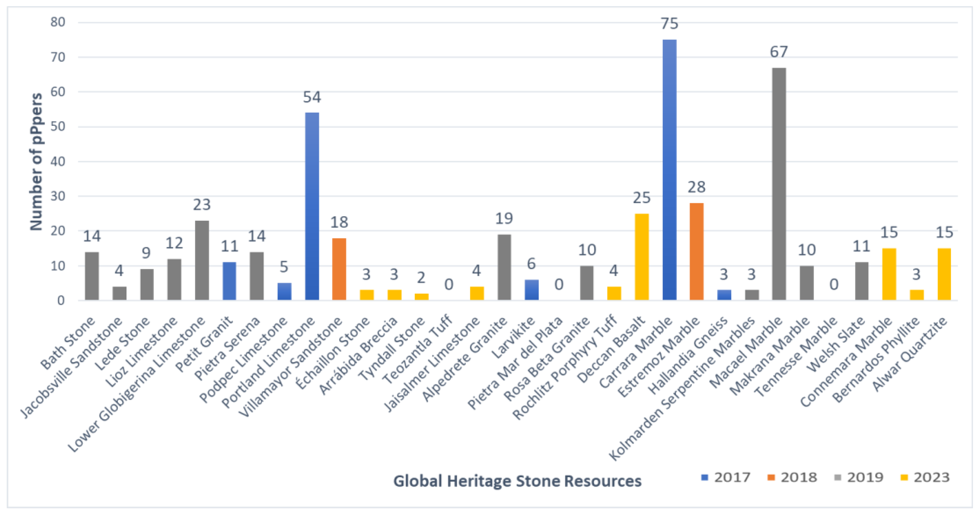Click the 2017 blue legend swatch
Viewport: 980px width, 515px height.
pos(705,477)
